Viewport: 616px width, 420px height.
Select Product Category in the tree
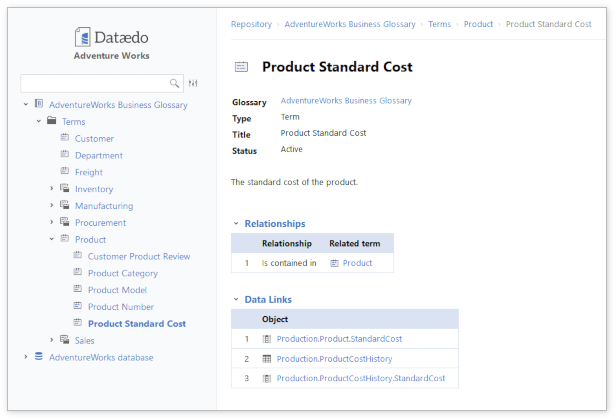123,273
